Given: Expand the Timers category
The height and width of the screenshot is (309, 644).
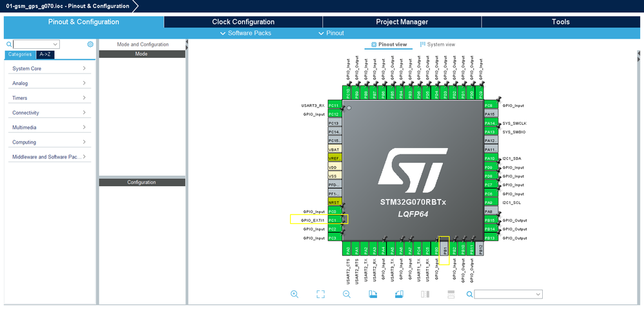Looking at the screenshot, I should tap(49, 98).
